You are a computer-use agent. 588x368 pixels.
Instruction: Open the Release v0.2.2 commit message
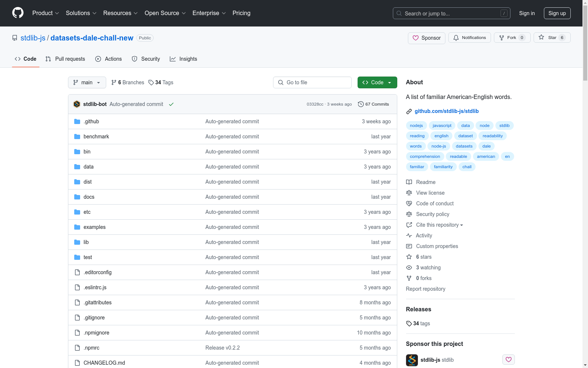(x=223, y=348)
